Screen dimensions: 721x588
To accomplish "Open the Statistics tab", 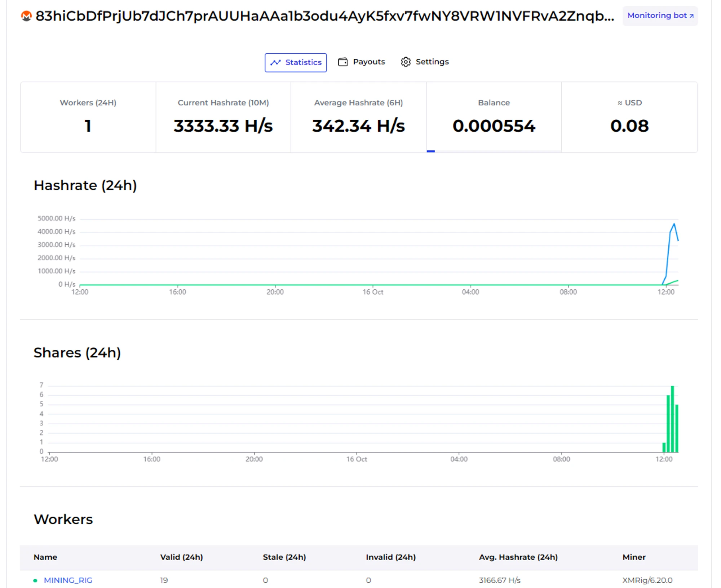I will 296,63.
